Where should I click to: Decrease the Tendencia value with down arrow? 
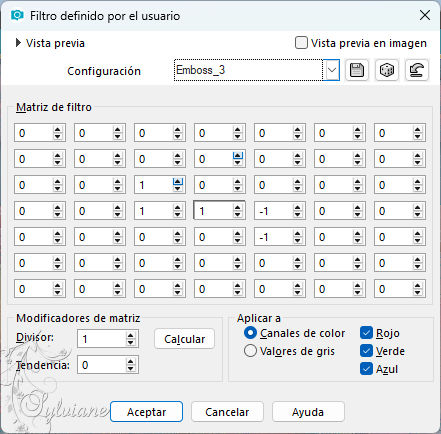coord(130,368)
